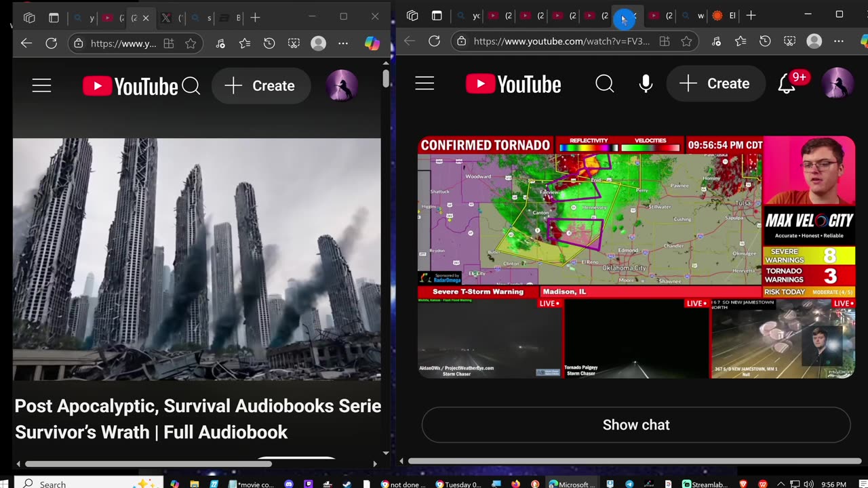Open browser profile in the left window
The height and width of the screenshot is (488, 868).
(x=318, y=43)
